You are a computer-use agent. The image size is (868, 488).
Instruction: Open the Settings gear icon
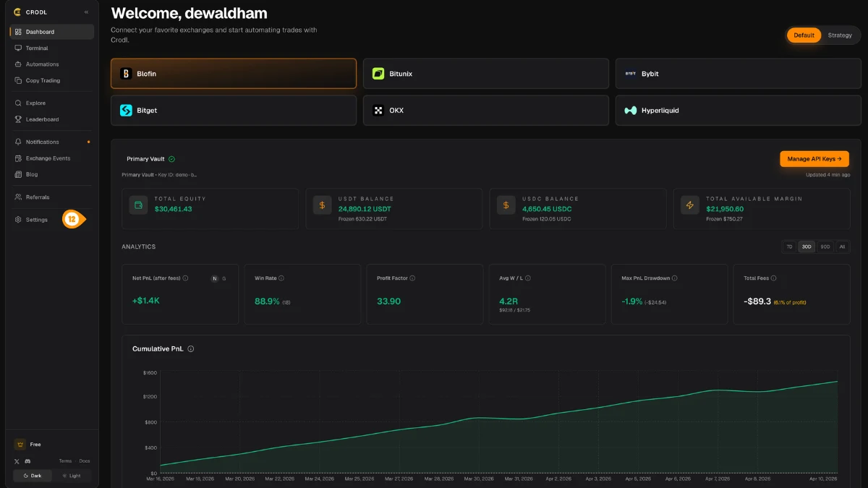pyautogui.click(x=18, y=220)
